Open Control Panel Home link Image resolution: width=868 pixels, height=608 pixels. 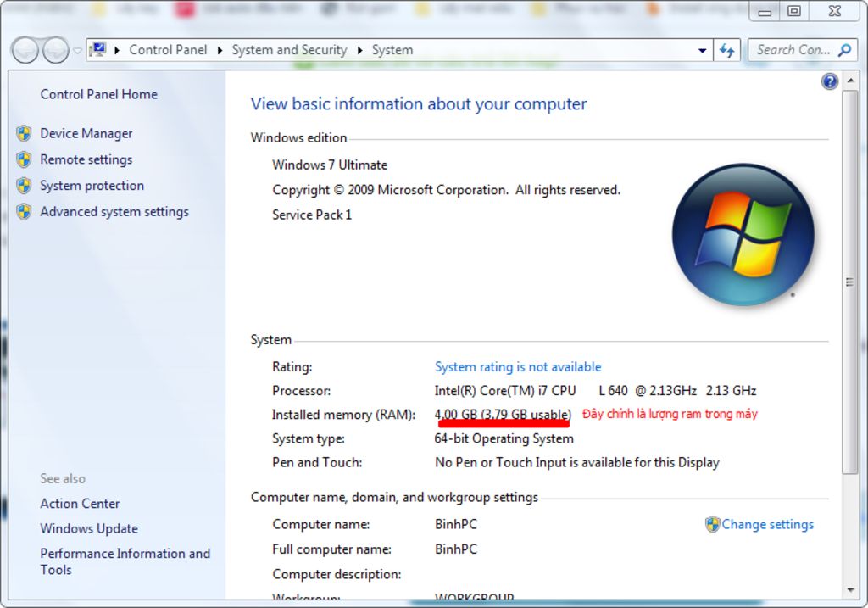(98, 94)
